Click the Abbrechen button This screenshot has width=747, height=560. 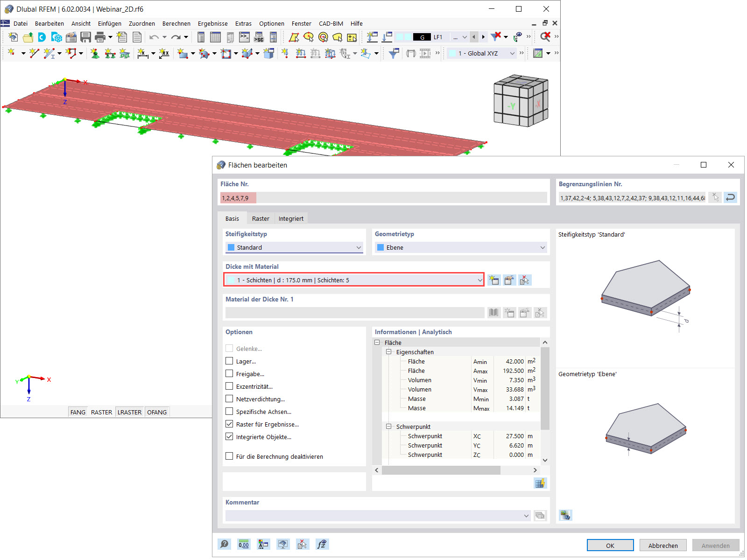pyautogui.click(x=663, y=545)
